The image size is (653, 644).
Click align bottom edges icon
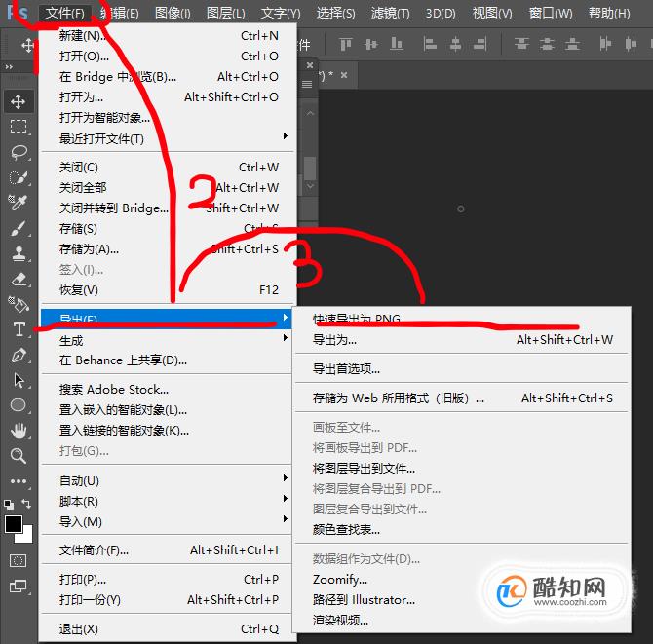(396, 44)
